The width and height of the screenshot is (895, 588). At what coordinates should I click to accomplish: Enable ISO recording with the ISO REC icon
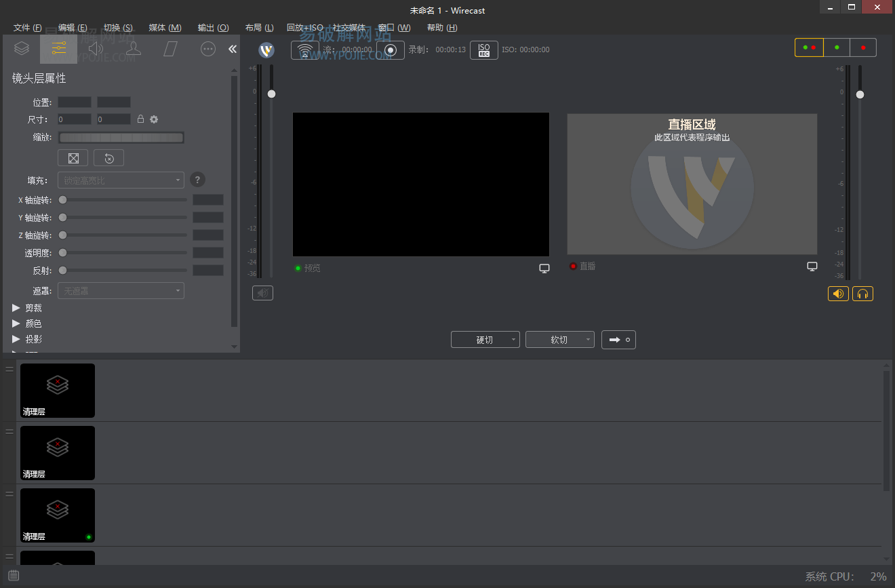pyautogui.click(x=484, y=50)
